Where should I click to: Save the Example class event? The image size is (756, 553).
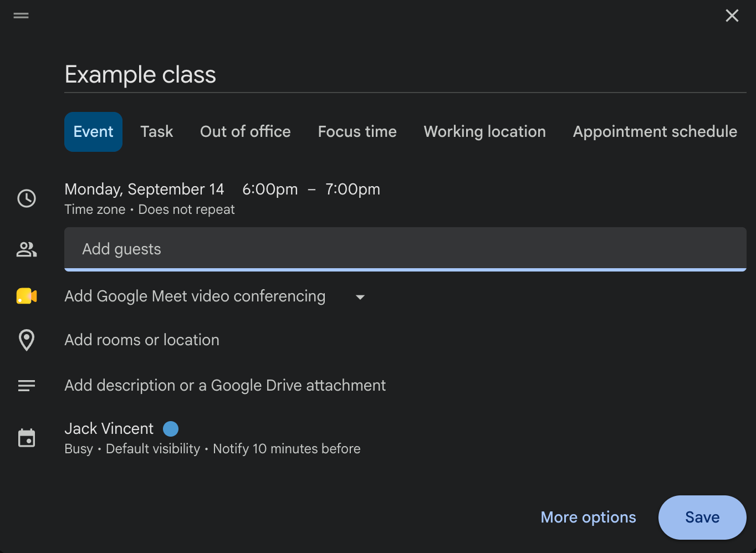click(x=702, y=518)
